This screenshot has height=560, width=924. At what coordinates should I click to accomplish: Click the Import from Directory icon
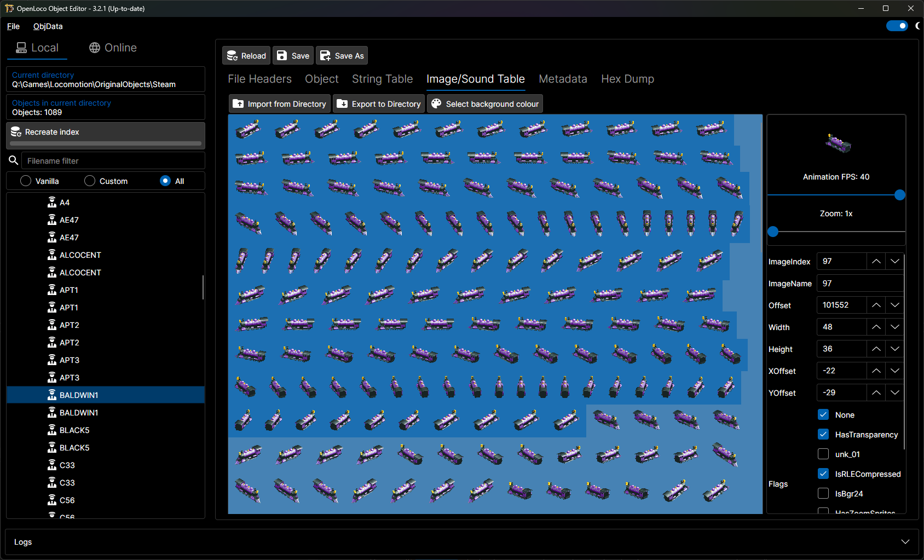click(x=238, y=104)
